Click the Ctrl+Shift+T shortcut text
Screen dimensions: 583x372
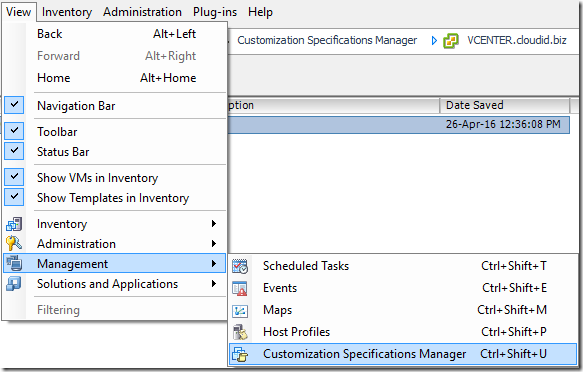pos(514,266)
